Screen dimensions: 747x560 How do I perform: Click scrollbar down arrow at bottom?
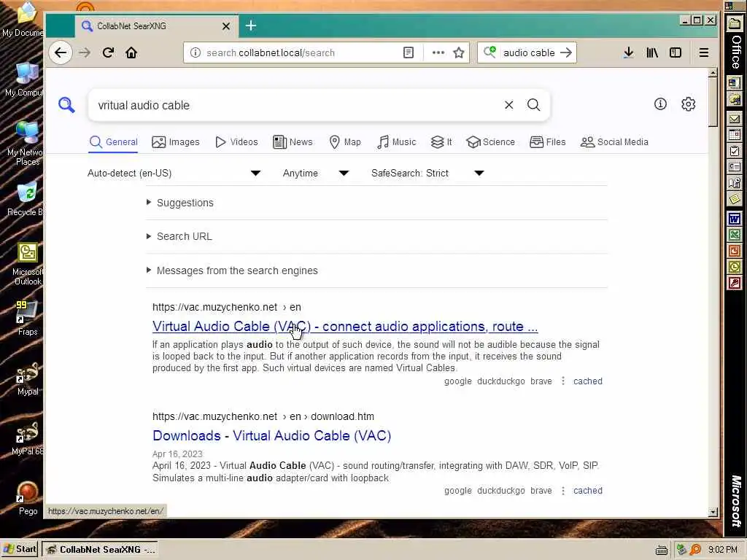pos(713,513)
